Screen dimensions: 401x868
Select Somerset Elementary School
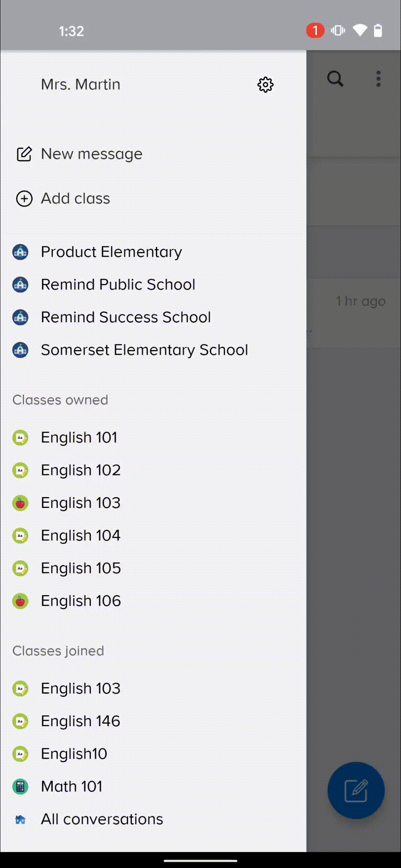[144, 350]
